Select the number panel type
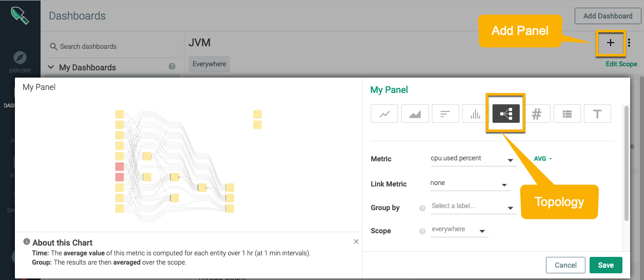The image size is (644, 280). (537, 114)
